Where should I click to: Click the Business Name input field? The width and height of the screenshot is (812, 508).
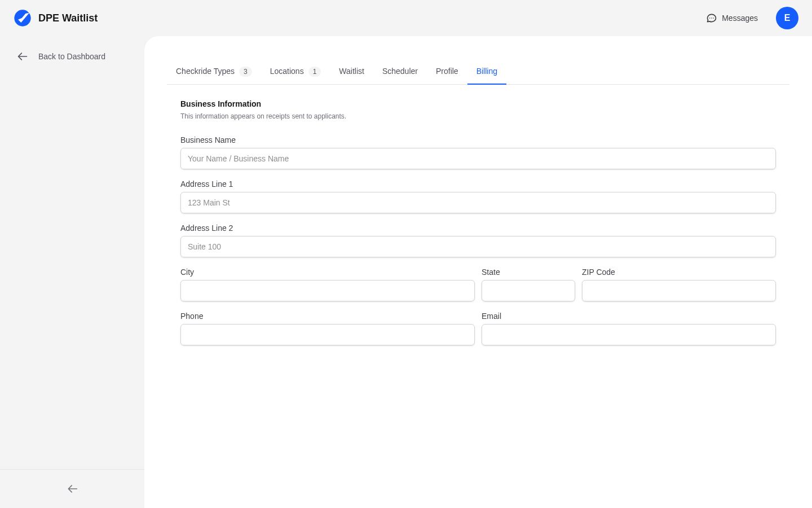[478, 159]
